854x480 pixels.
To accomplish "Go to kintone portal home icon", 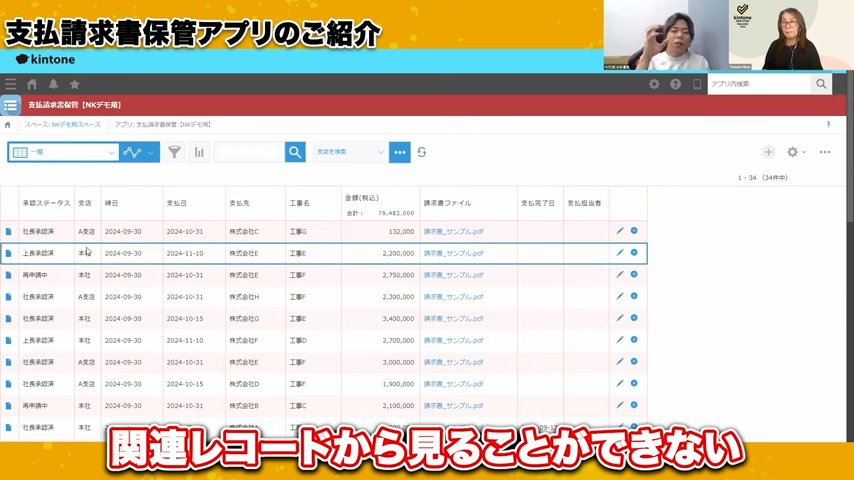I will 32,84.
